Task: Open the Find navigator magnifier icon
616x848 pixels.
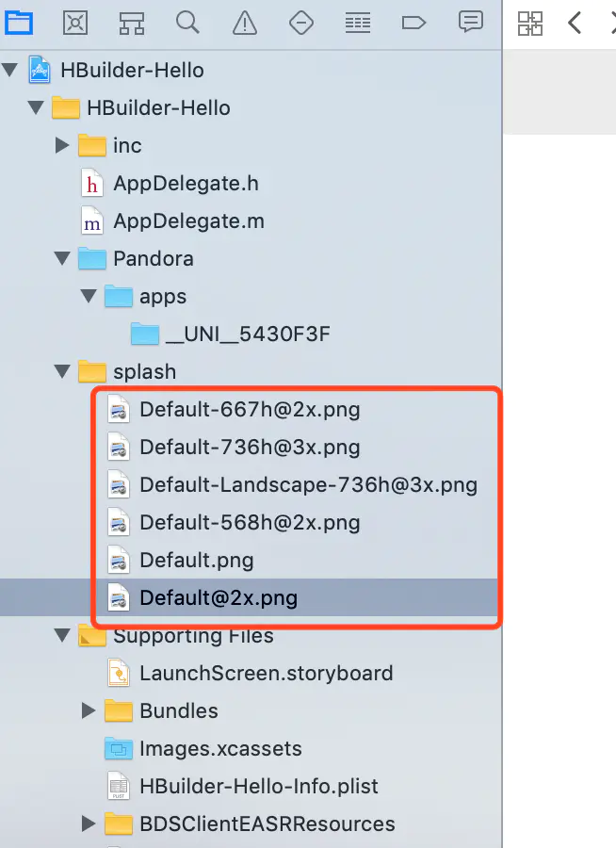Action: click(187, 23)
